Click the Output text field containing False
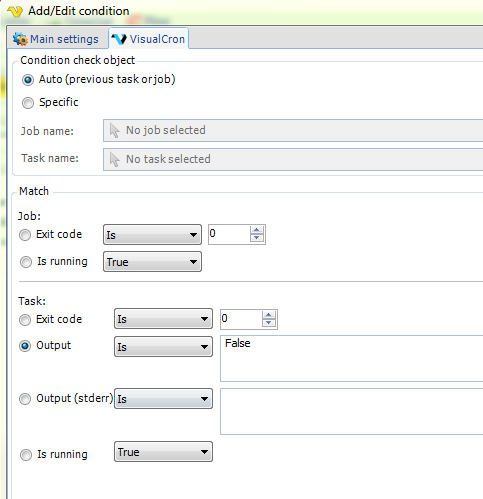 [352, 358]
